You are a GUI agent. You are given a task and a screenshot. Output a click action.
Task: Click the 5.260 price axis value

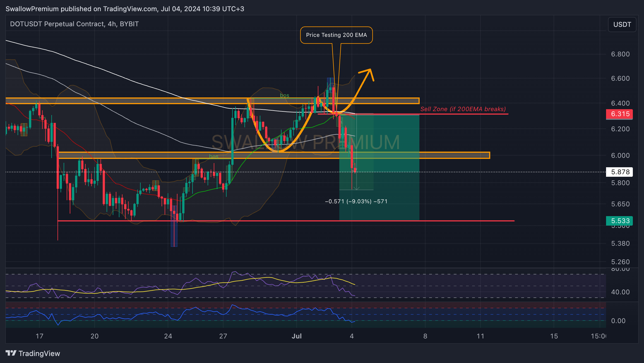tap(620, 262)
